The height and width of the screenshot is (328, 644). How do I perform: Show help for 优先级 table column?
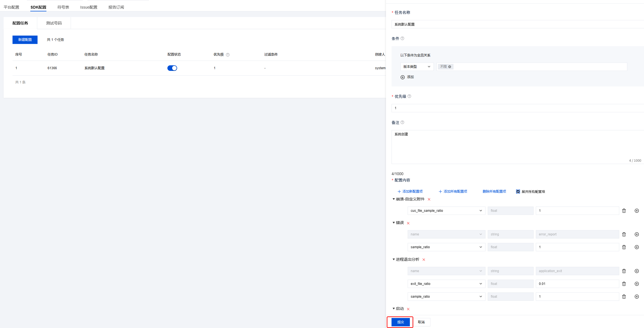(x=228, y=55)
